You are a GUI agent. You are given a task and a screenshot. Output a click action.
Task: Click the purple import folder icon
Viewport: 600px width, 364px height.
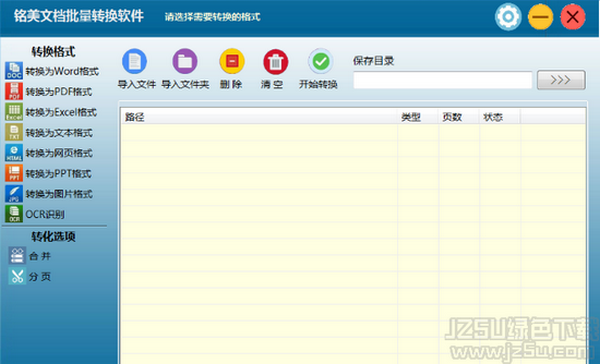185,61
